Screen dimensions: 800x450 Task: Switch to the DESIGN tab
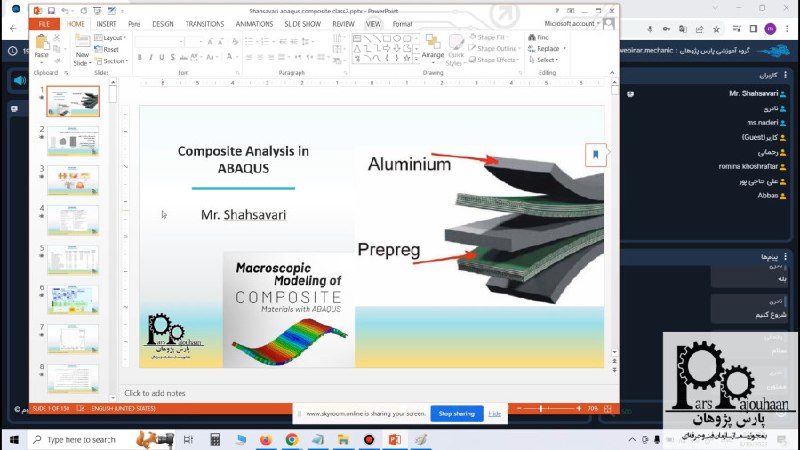(x=163, y=24)
